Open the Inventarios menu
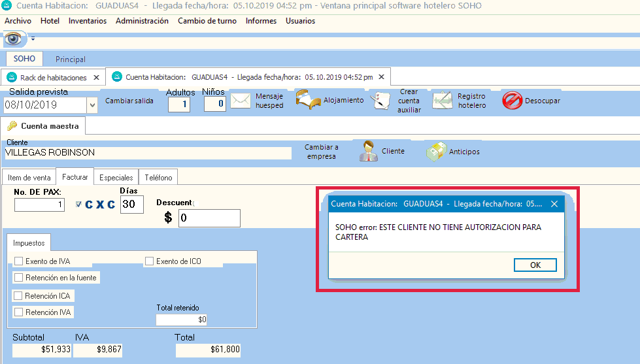Image resolution: width=640 pixels, height=364 pixels. tap(88, 21)
